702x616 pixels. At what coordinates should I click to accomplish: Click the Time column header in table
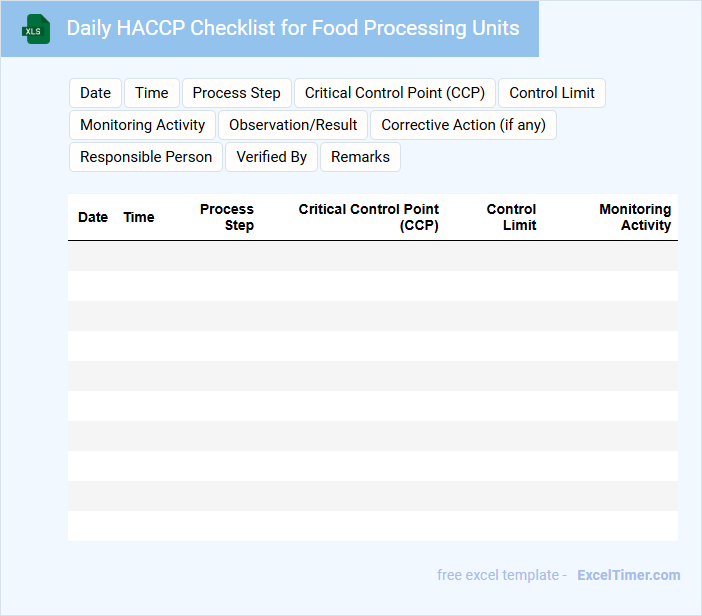click(139, 217)
